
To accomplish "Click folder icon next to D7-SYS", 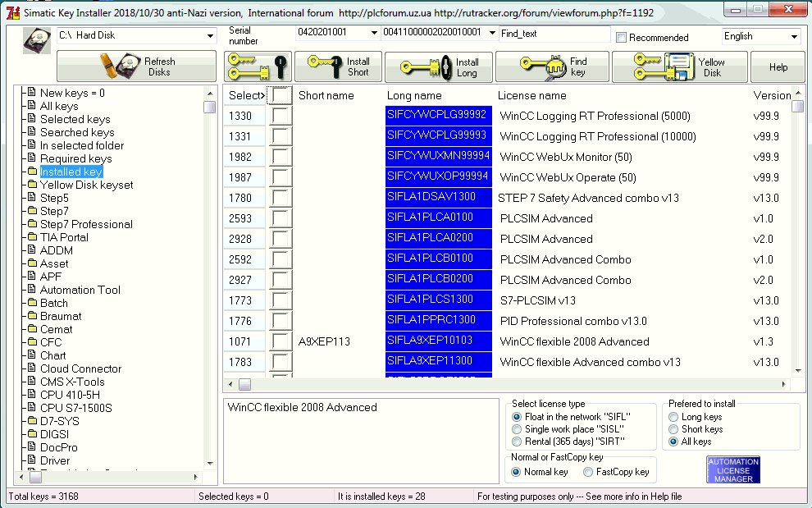I will point(32,420).
